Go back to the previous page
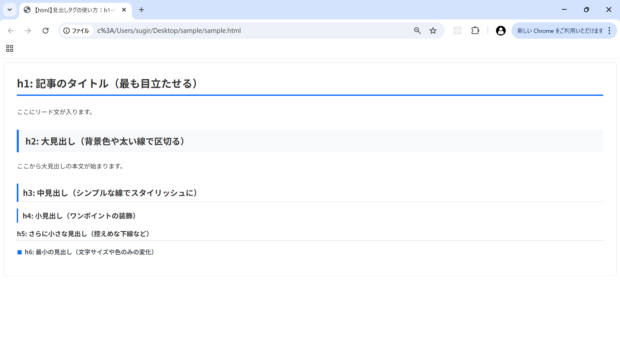620x364 pixels. pos(11,30)
